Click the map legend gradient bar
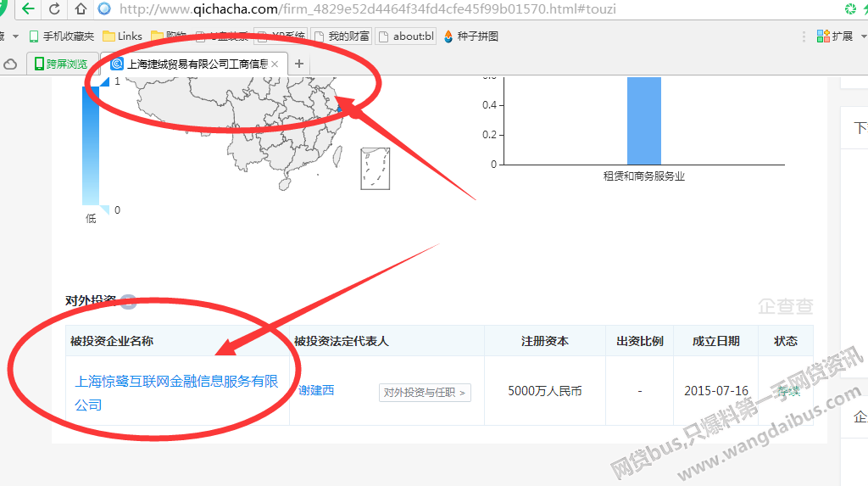868x486 pixels. point(91,145)
